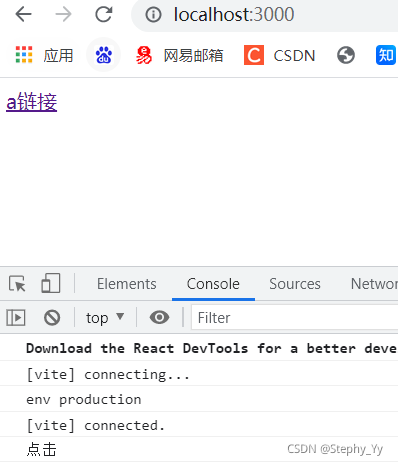
Task: Activate the inspect element picker icon
Action: pyautogui.click(x=17, y=284)
